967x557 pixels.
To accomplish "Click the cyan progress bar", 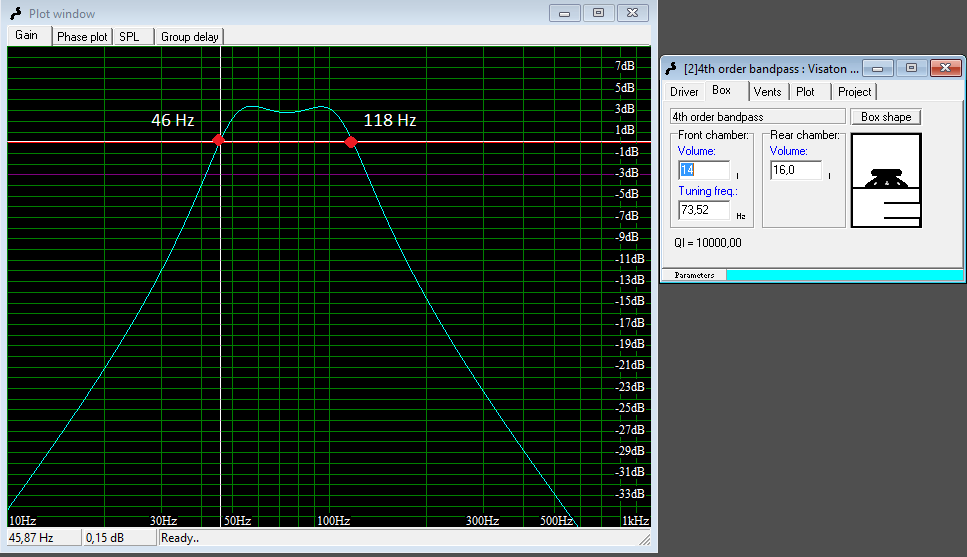I will [x=844, y=275].
